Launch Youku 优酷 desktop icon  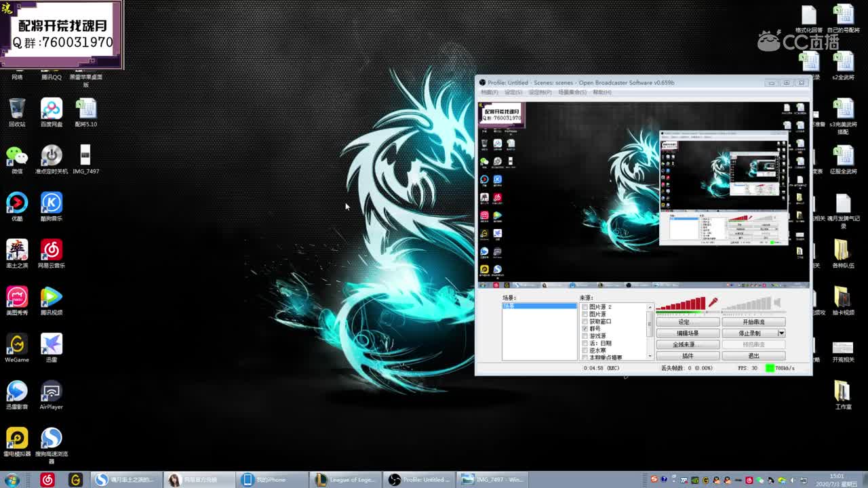click(x=17, y=207)
